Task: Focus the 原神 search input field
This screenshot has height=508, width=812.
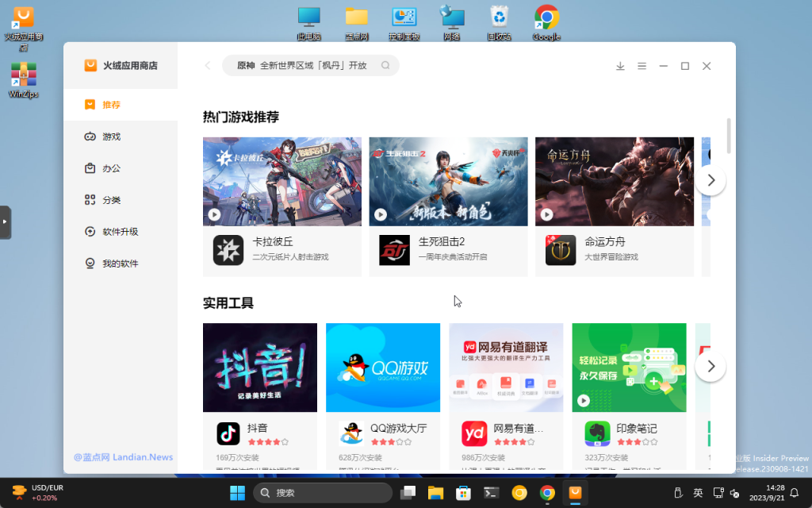Action: click(311, 65)
